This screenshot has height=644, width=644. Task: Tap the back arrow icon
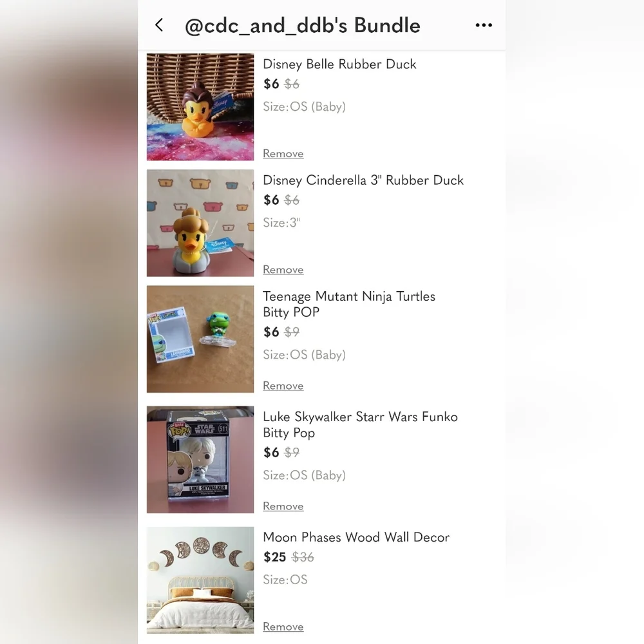pyautogui.click(x=159, y=25)
